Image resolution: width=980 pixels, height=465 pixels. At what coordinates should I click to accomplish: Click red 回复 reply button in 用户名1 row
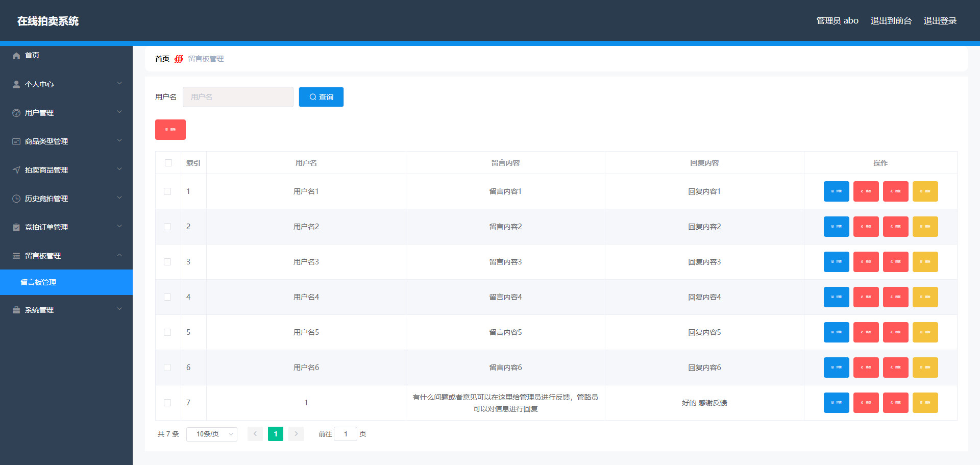895,191
